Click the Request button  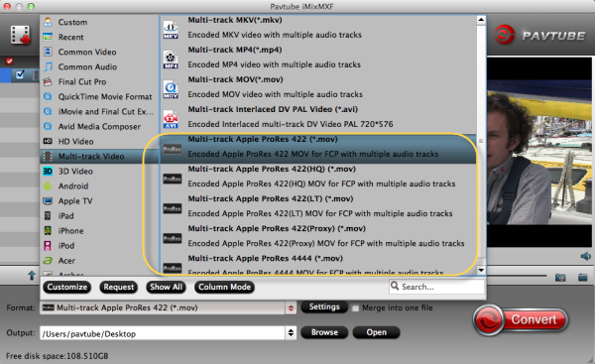(x=119, y=287)
